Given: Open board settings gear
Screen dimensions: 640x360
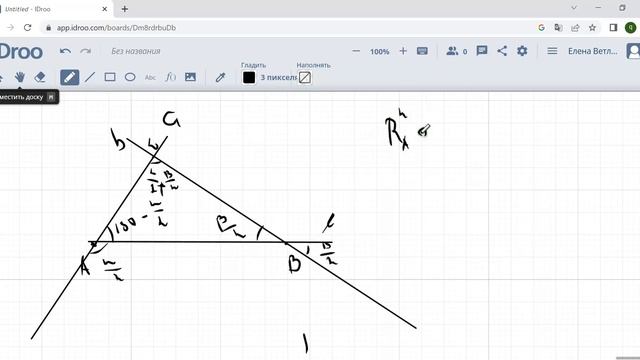Looking at the screenshot, I should click(x=522, y=51).
